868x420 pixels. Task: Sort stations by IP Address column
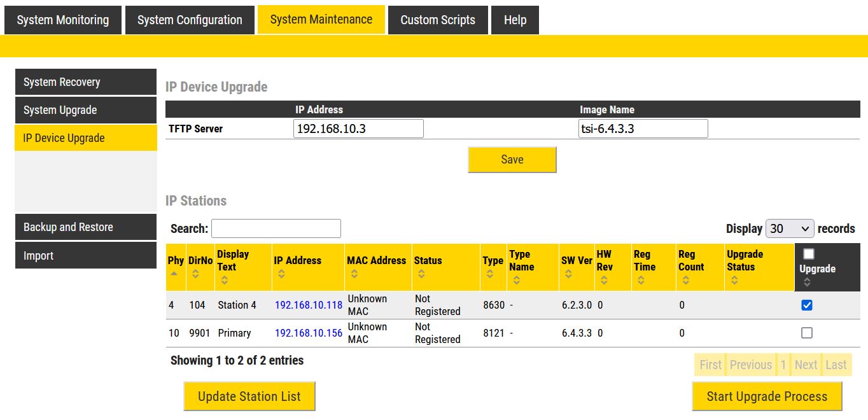pos(281,274)
